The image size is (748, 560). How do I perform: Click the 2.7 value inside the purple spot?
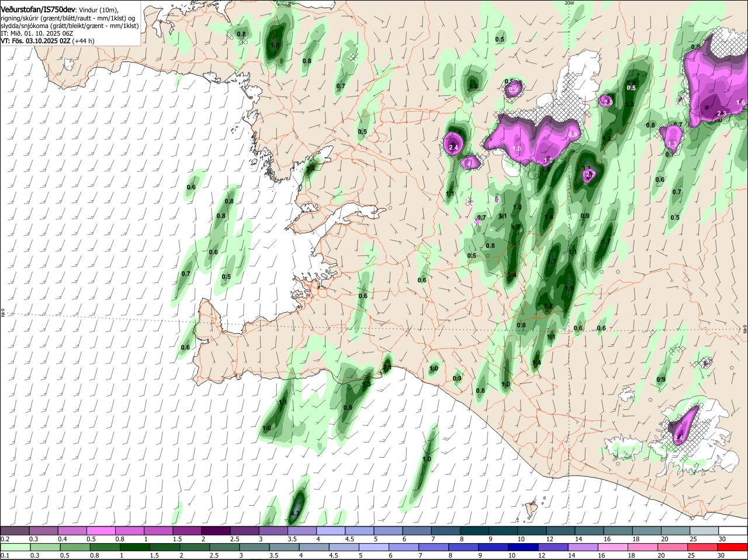click(x=590, y=174)
